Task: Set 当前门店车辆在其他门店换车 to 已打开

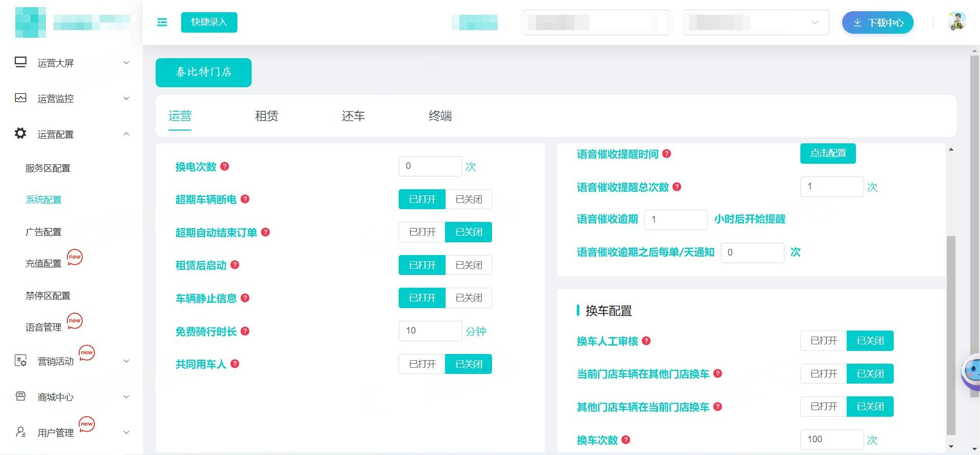Action: click(824, 373)
